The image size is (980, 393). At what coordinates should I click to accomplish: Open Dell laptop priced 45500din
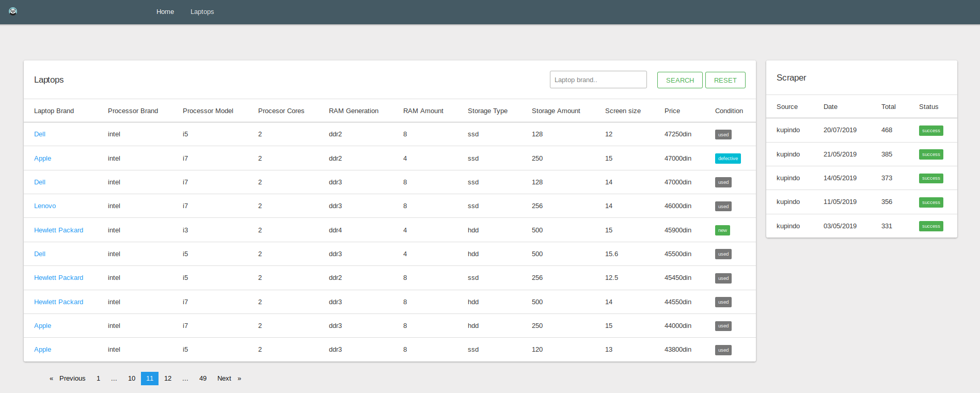pos(40,254)
